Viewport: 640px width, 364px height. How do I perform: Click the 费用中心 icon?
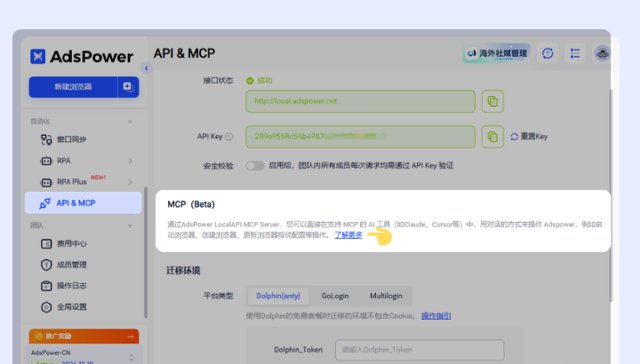pos(46,244)
